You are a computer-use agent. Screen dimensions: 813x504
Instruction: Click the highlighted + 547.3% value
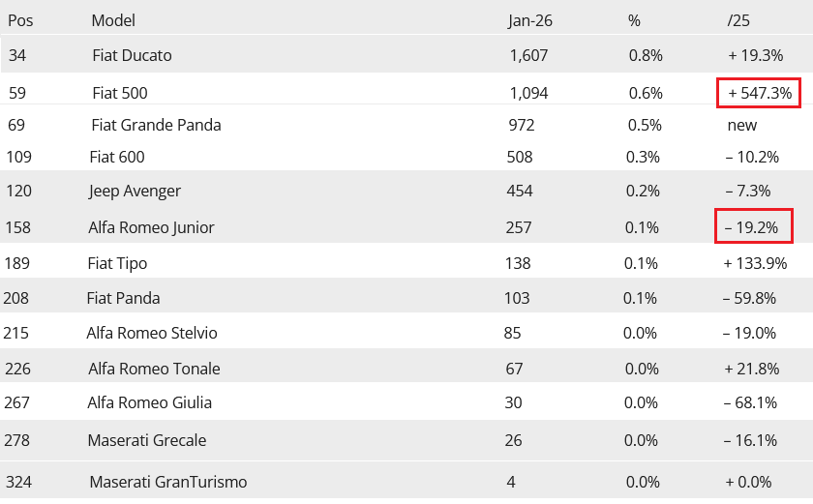[x=759, y=93]
